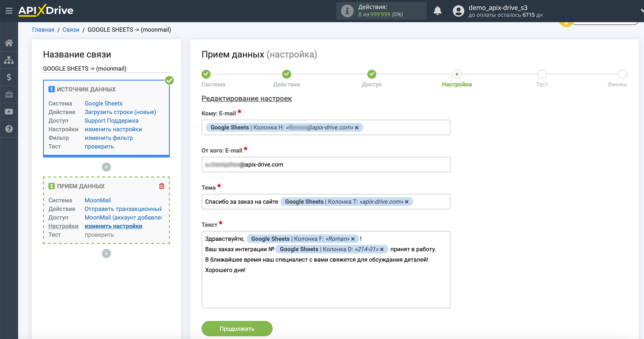Remove the Колонка D 214-01 tag

(382, 249)
